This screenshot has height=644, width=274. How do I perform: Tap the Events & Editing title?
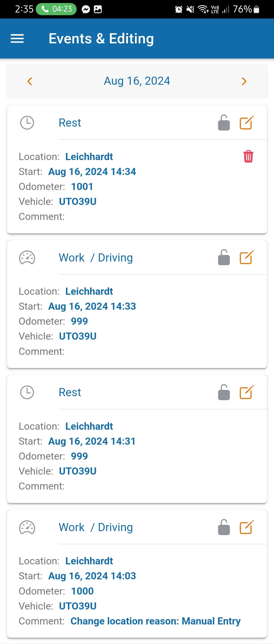101,39
